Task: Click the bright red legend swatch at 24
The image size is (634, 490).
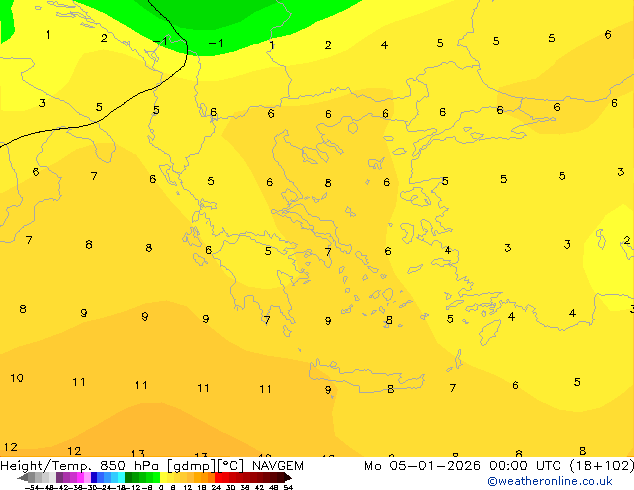Action: (218, 477)
